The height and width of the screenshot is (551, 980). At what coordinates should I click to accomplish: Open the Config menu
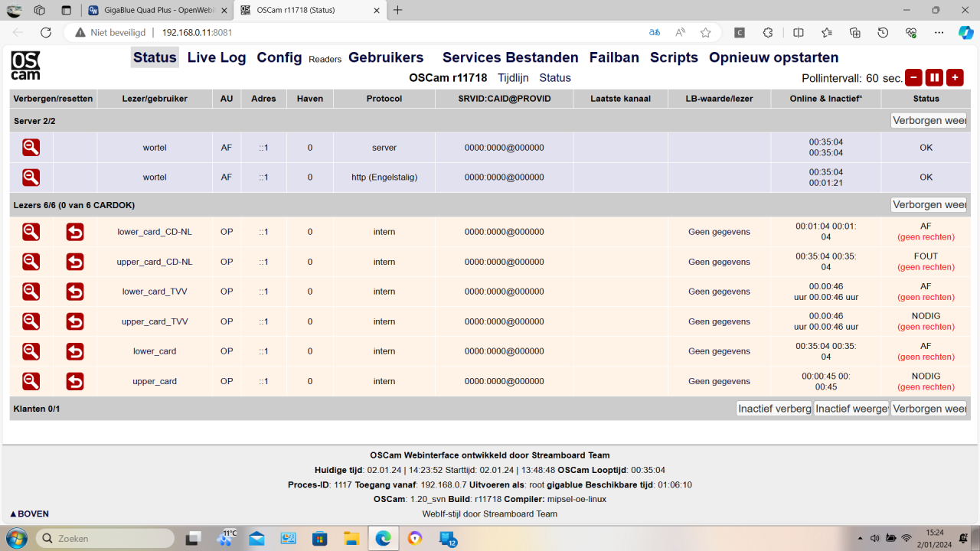279,58
